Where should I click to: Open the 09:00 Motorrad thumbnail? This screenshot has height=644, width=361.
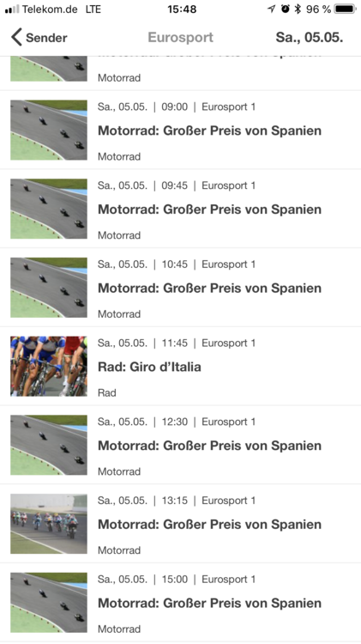49,130
